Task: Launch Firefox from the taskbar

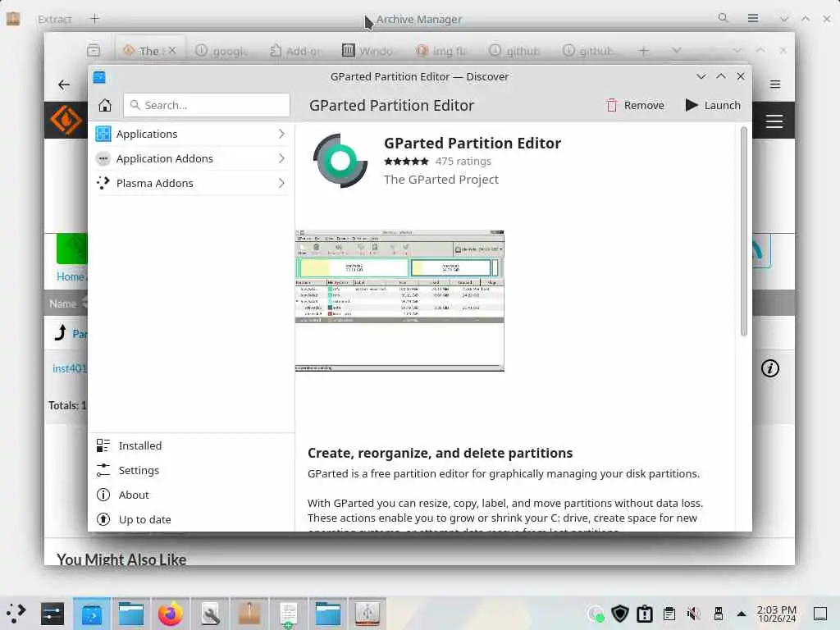Action: (x=171, y=614)
